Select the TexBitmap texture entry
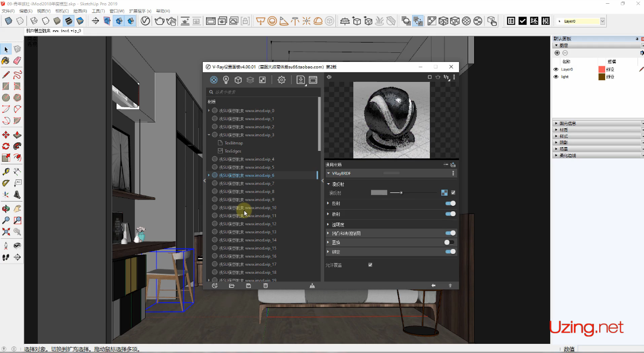Screen dimensions: 644x353 (234, 143)
